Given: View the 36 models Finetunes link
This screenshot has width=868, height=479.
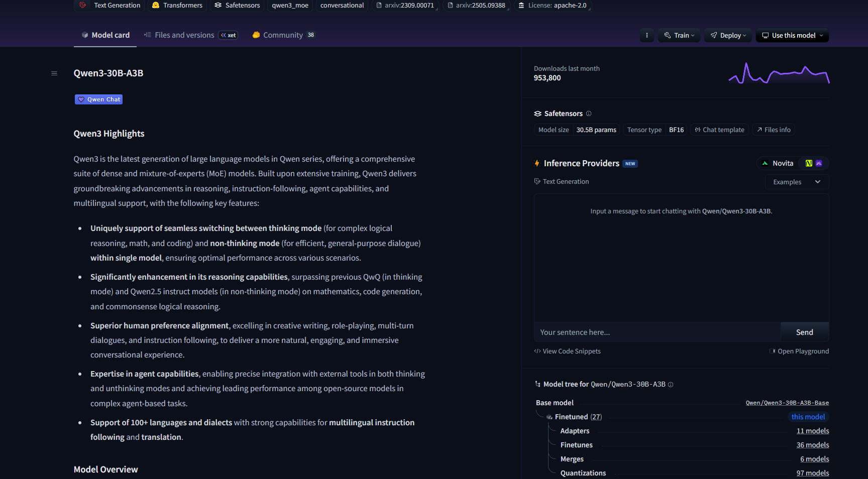Looking at the screenshot, I should tap(813, 445).
